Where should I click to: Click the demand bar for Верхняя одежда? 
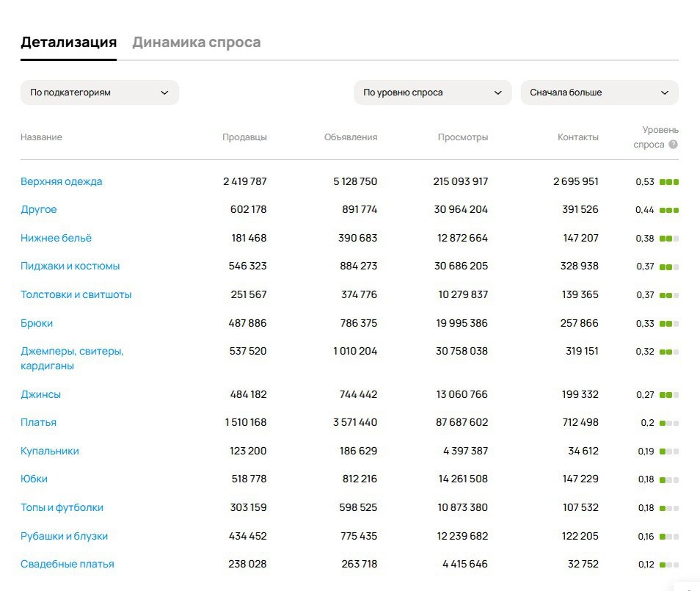tap(669, 182)
